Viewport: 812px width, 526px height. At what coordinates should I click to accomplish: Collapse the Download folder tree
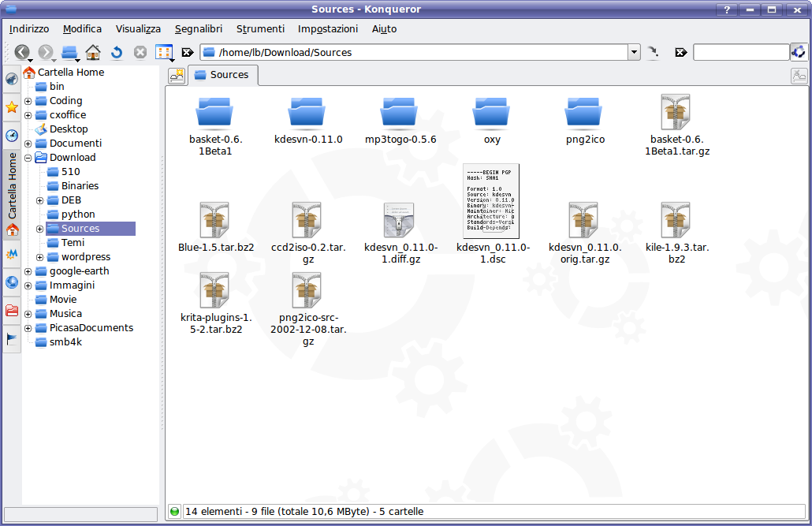tap(28, 158)
